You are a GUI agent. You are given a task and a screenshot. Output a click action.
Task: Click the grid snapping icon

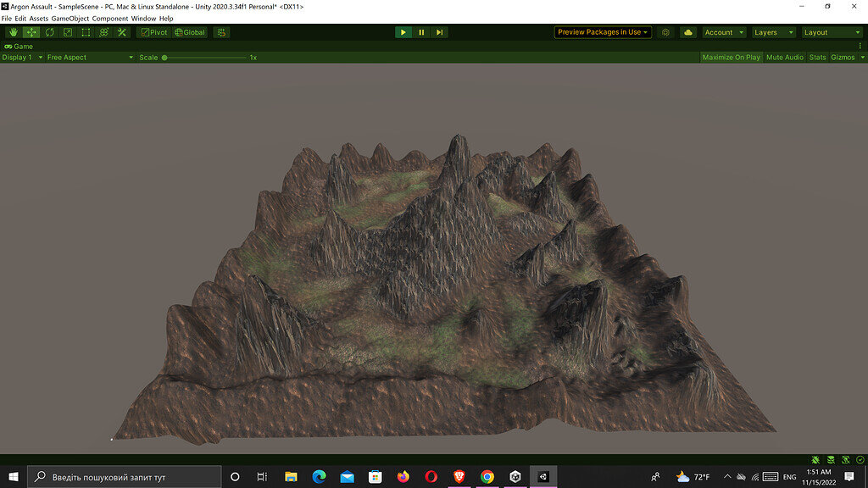click(221, 32)
